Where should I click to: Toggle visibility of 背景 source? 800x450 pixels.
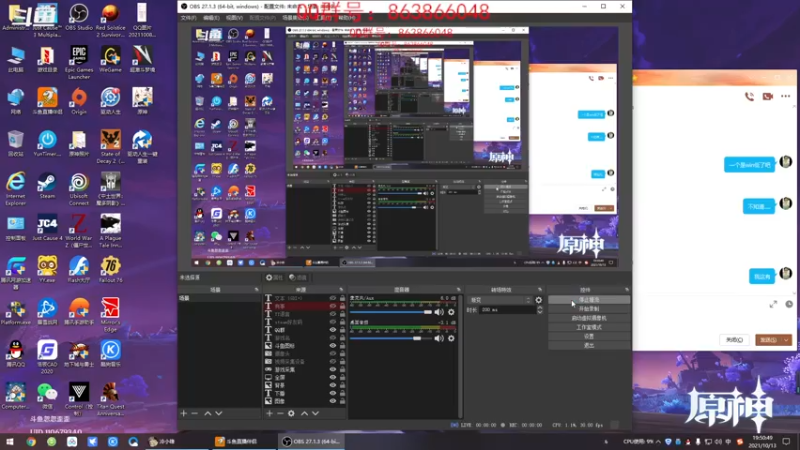point(333,385)
